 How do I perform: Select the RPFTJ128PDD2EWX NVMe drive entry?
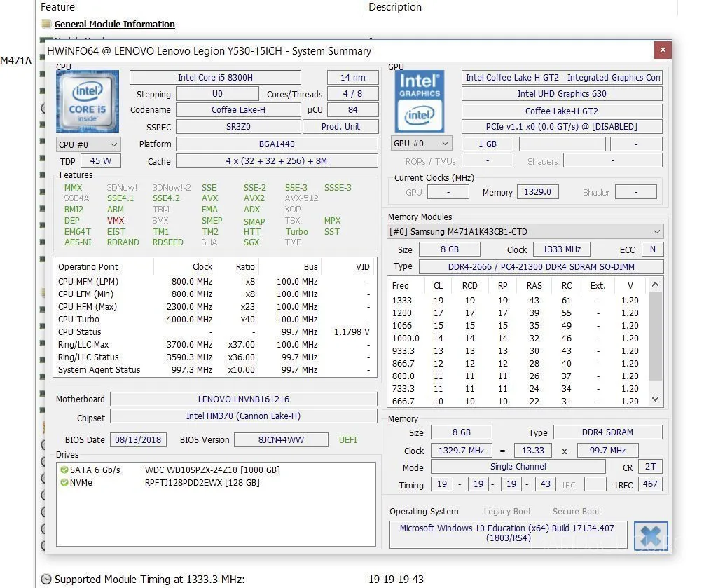click(202, 483)
